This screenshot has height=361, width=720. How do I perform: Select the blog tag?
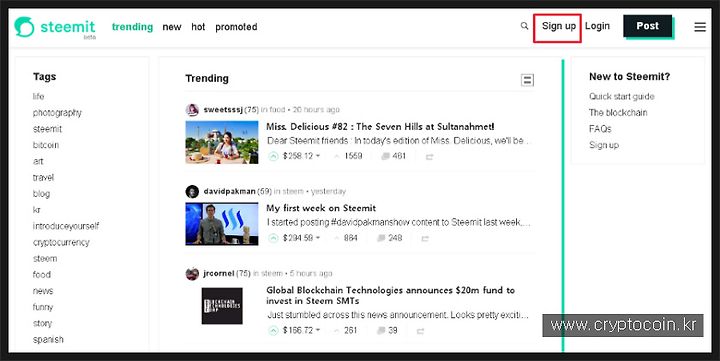click(x=41, y=194)
